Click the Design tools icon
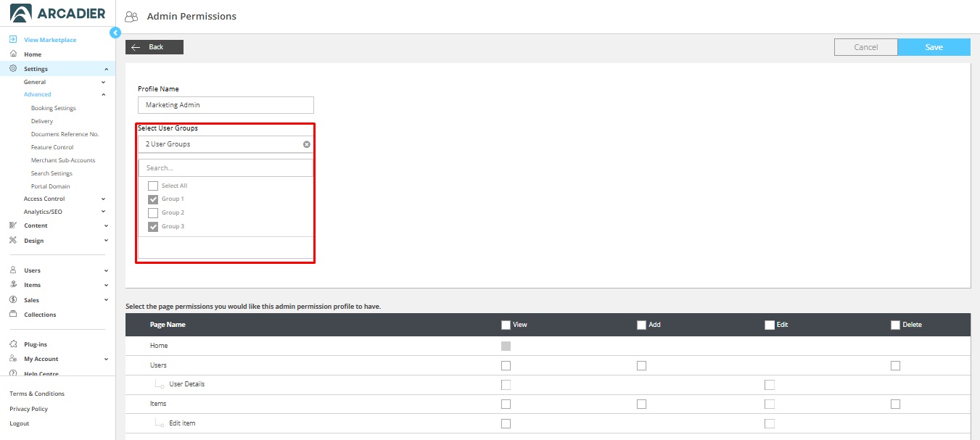Image resolution: width=980 pixels, height=440 pixels. point(13,241)
